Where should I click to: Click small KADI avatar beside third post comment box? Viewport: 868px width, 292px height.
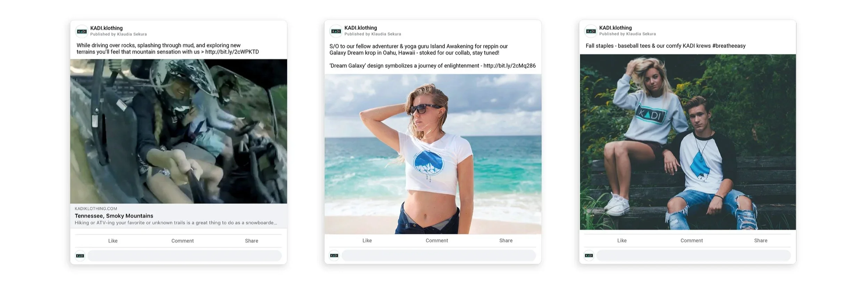589,256
